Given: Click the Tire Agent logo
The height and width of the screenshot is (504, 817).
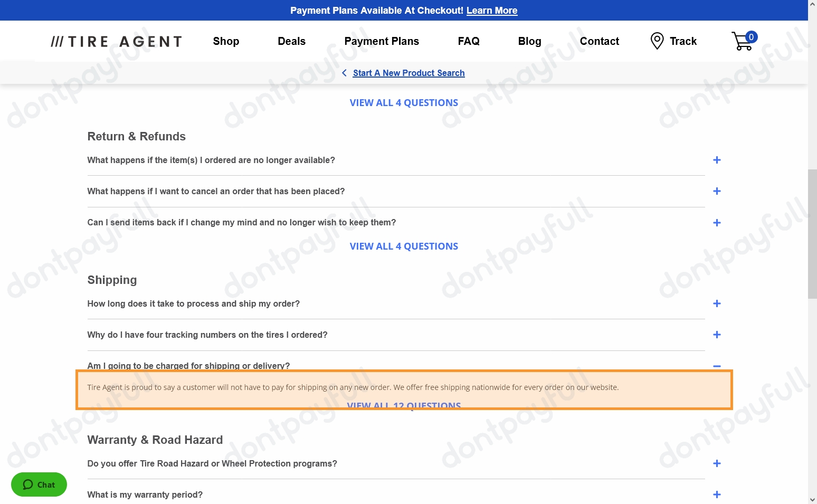Looking at the screenshot, I should 116,41.
